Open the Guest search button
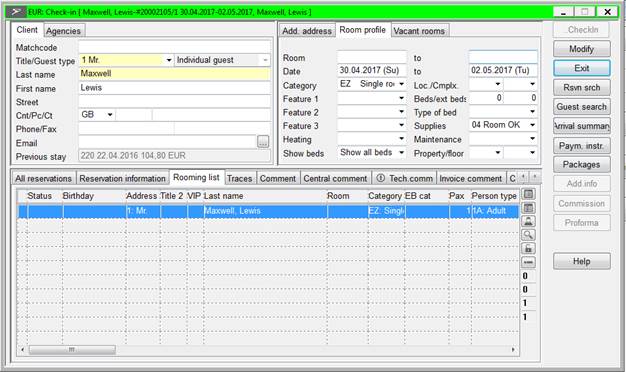The image size is (626, 372). [x=582, y=107]
